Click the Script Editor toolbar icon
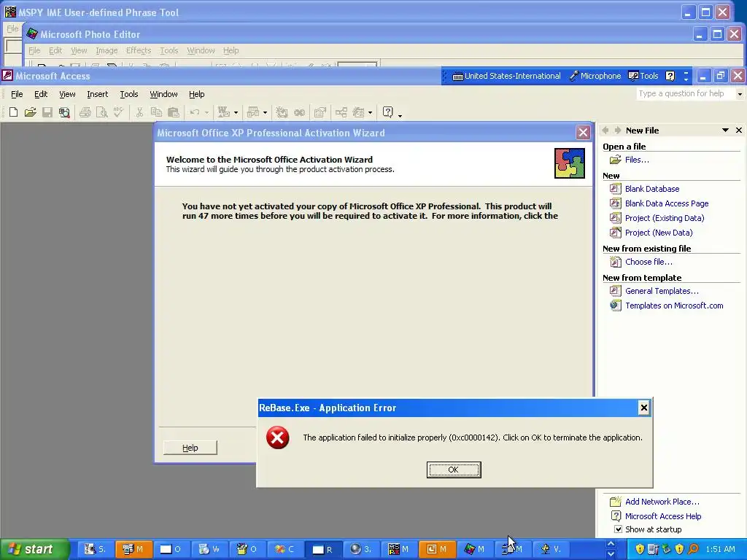747x560 pixels. point(299,112)
